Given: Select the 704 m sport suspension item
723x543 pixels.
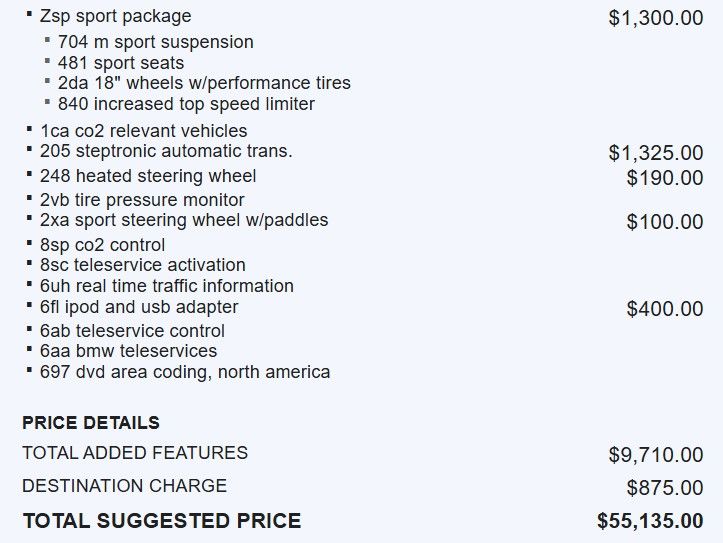Looking at the screenshot, I should [x=155, y=42].
